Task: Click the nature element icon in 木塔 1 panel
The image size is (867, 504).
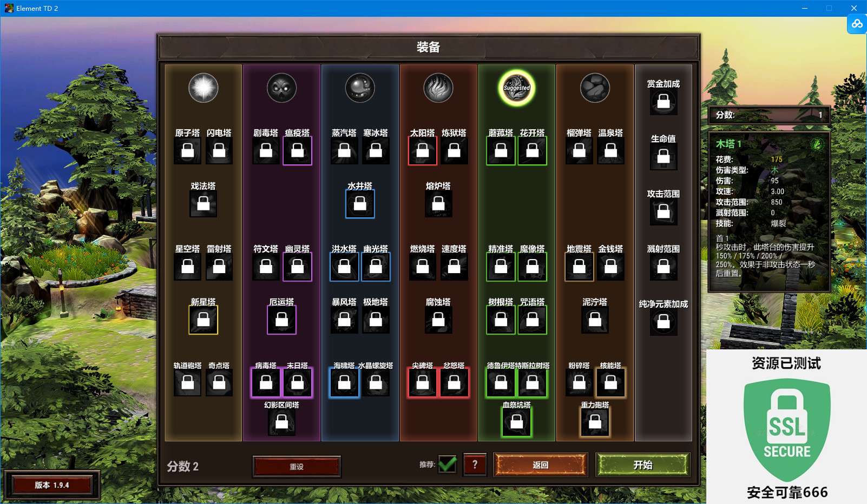Action: 817,144
